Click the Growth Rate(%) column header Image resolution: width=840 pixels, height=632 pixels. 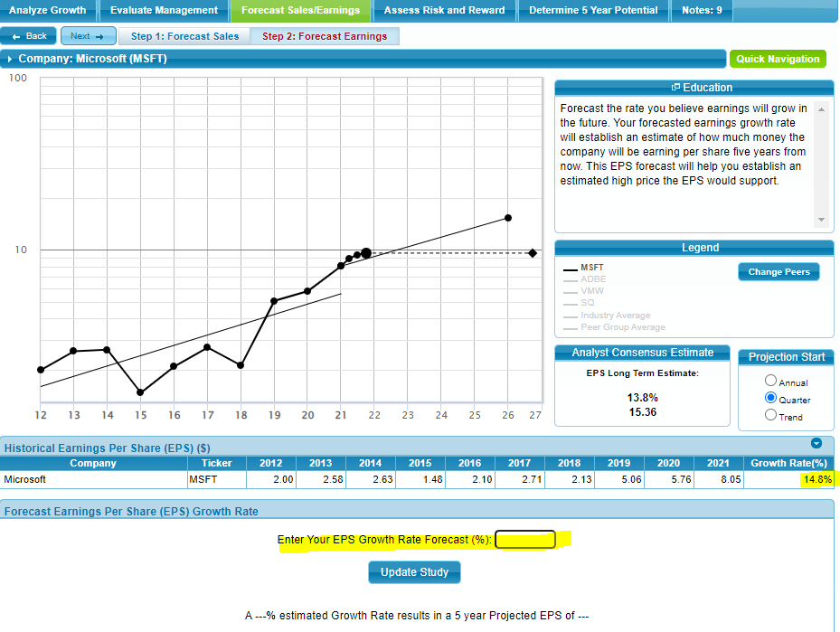point(788,463)
